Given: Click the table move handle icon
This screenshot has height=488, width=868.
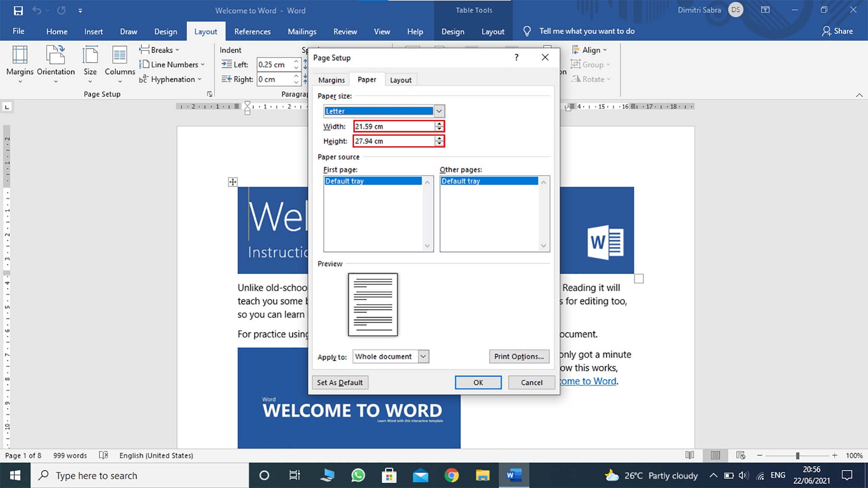Looking at the screenshot, I should point(233,182).
